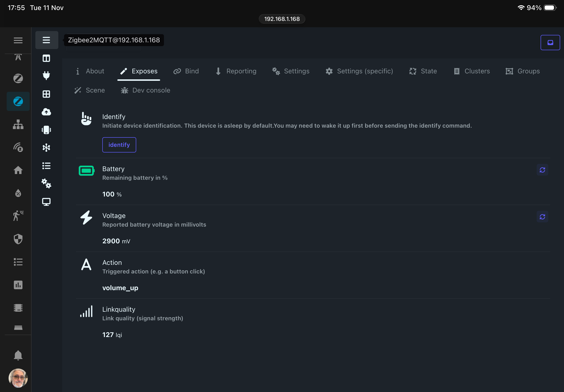Viewport: 564px width, 392px height.
Task: Switch to the Bind tab
Action: pyautogui.click(x=186, y=71)
